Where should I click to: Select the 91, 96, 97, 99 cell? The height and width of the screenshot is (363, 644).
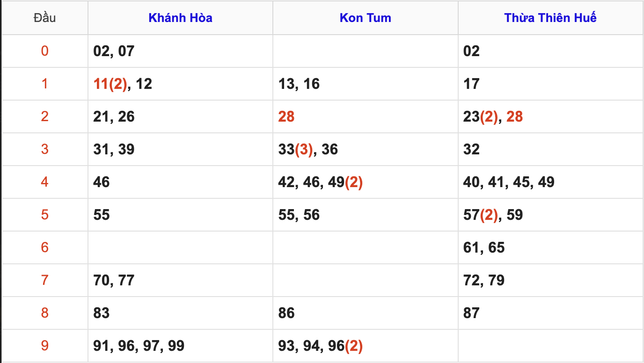(139, 346)
